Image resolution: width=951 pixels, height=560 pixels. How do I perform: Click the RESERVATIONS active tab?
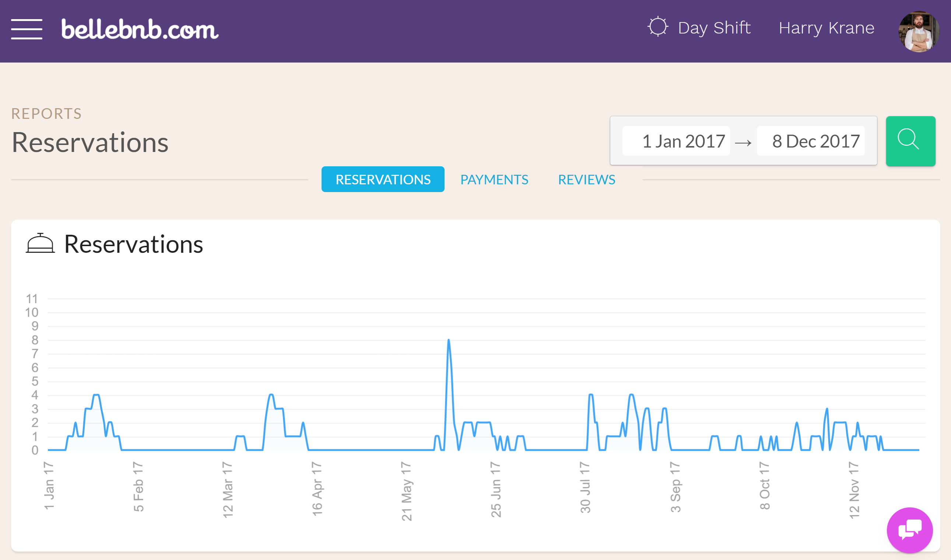(x=382, y=179)
